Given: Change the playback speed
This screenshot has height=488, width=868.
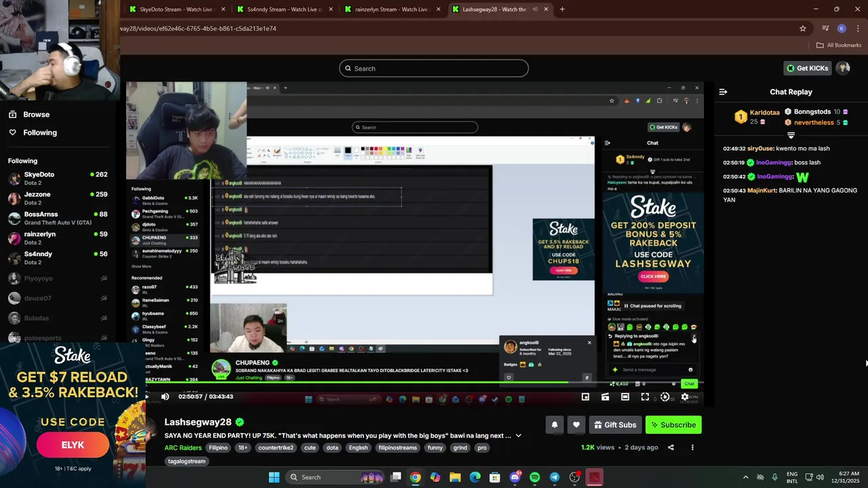Looking at the screenshot, I should (665, 396).
